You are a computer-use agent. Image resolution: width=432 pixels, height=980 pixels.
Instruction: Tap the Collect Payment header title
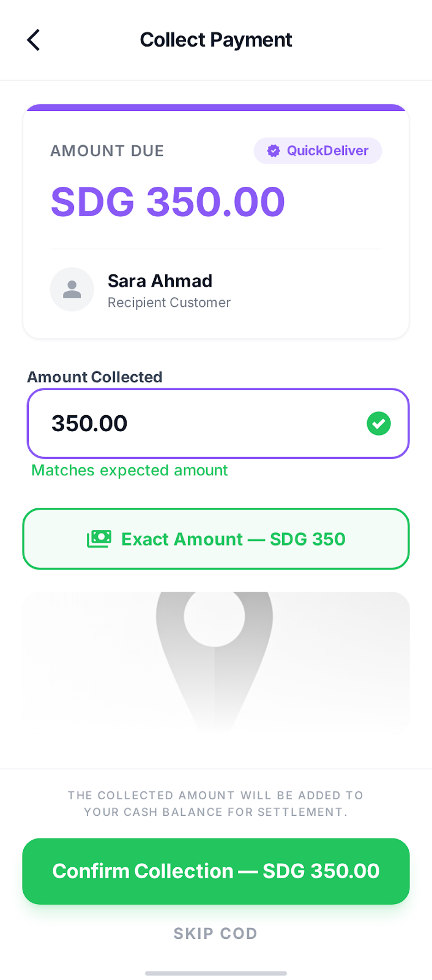[x=215, y=39]
